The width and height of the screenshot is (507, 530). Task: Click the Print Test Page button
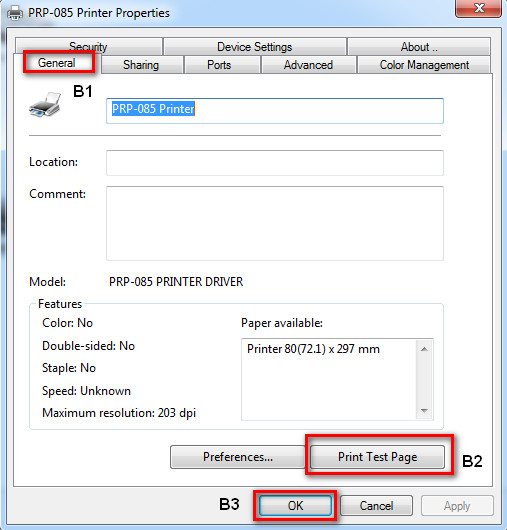378,457
